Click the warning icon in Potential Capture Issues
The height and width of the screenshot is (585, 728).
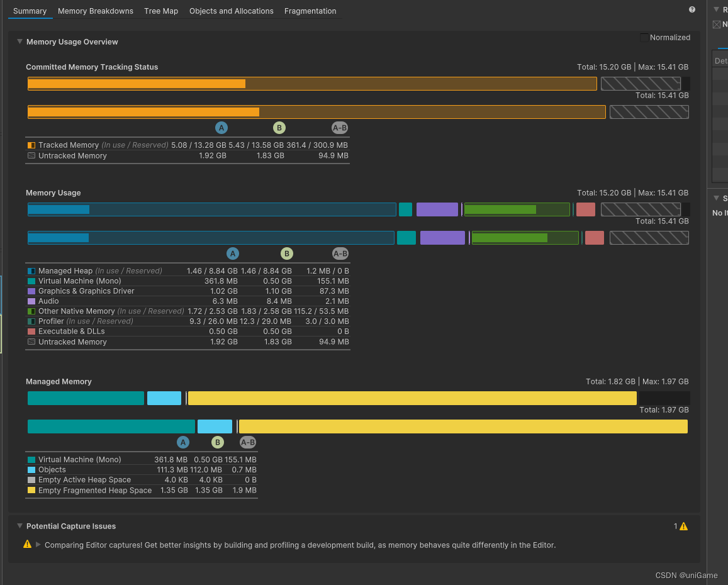pos(27,545)
